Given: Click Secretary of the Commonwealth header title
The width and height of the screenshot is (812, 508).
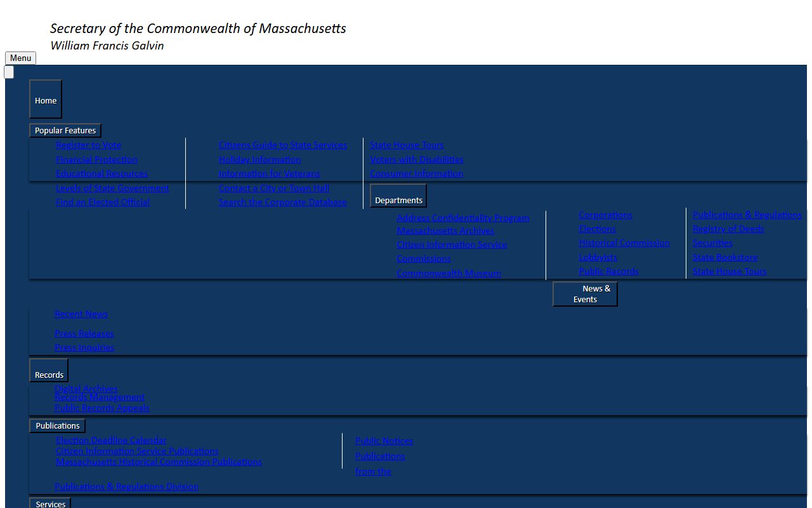Looking at the screenshot, I should 198,29.
